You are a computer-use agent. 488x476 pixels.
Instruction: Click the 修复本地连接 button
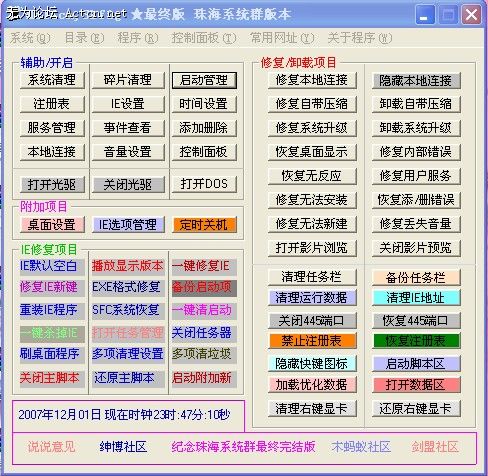pyautogui.click(x=312, y=80)
